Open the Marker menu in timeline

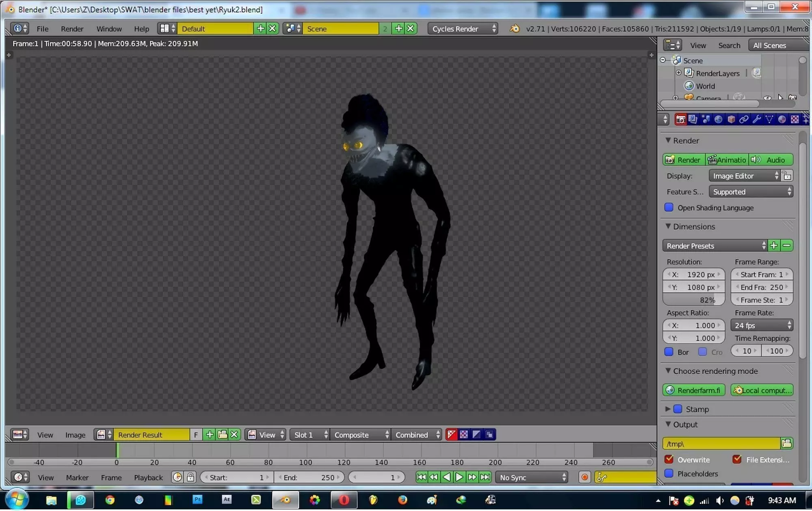point(77,478)
